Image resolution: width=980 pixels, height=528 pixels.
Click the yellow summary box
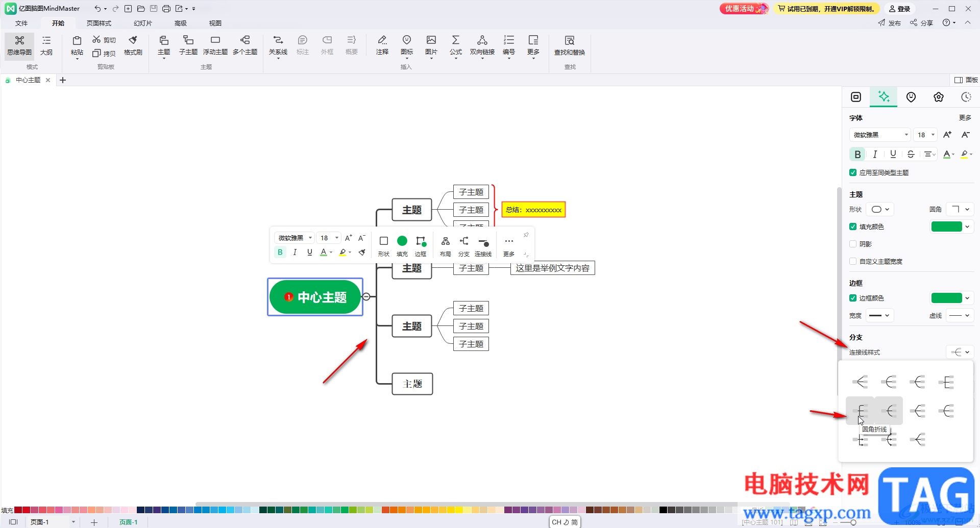[x=533, y=210]
